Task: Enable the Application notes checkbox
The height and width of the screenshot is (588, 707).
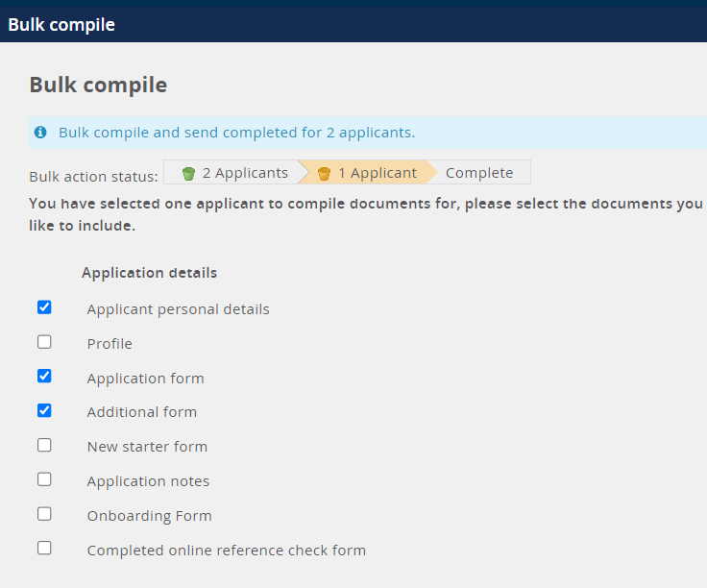Action: point(44,479)
